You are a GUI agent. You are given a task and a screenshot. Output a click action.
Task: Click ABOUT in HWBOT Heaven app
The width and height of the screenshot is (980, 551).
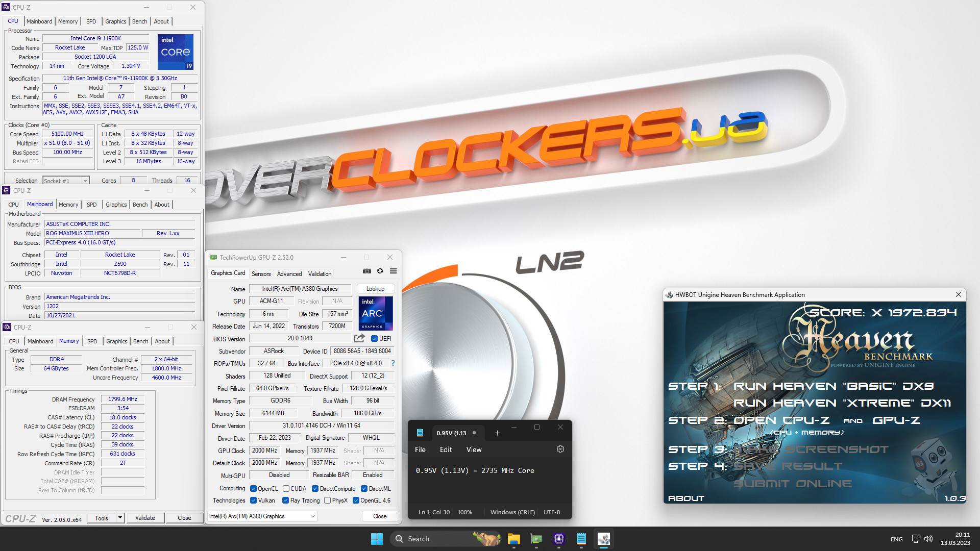coord(686,498)
